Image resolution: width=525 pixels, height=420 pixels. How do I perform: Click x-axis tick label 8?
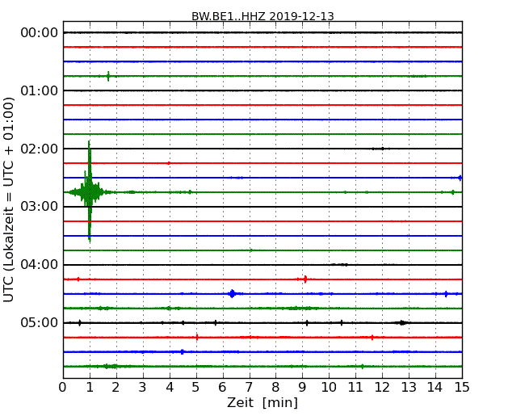(x=275, y=388)
